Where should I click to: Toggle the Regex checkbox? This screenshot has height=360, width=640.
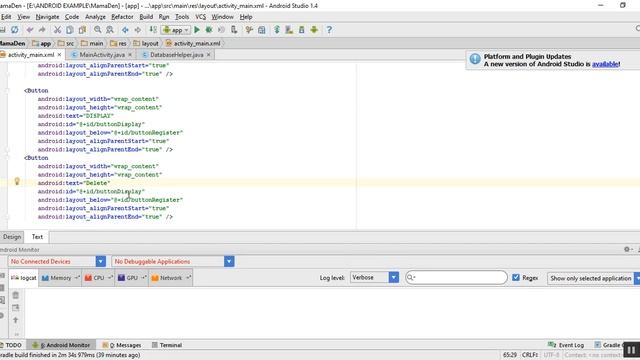516,278
